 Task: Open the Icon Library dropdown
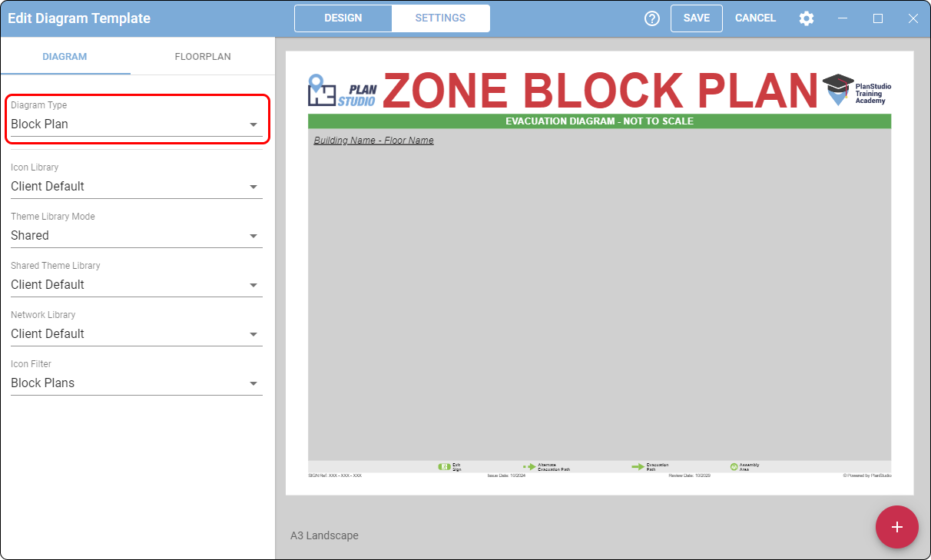(x=137, y=186)
